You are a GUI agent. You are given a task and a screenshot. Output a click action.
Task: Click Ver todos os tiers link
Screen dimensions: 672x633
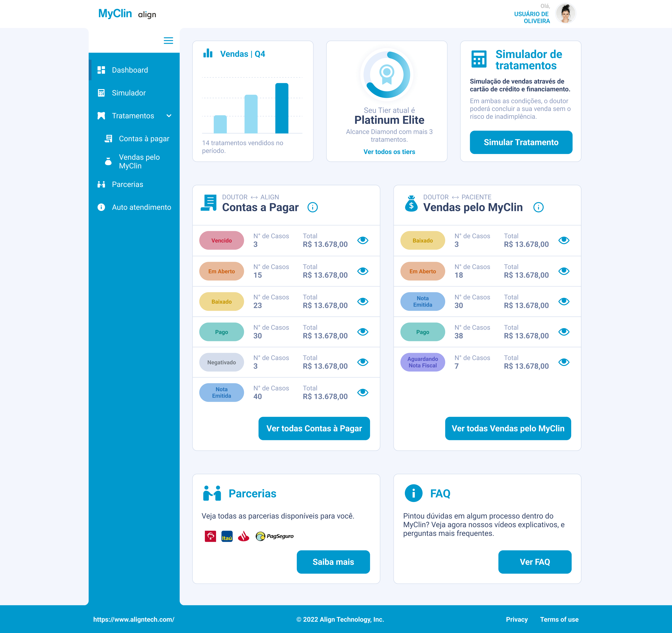(x=389, y=152)
